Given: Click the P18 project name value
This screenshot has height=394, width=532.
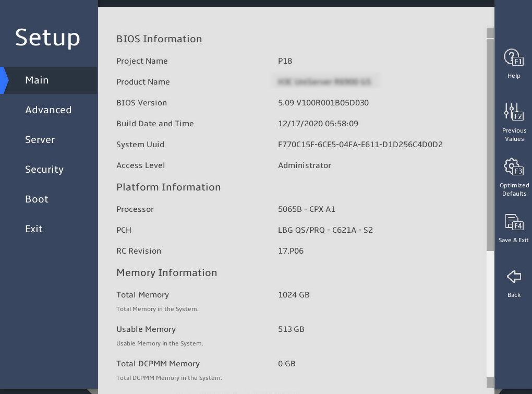Looking at the screenshot, I should pos(285,61).
